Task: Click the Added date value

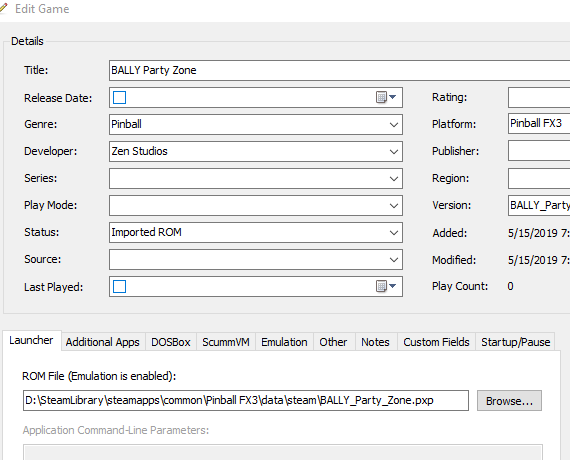Action: click(539, 233)
